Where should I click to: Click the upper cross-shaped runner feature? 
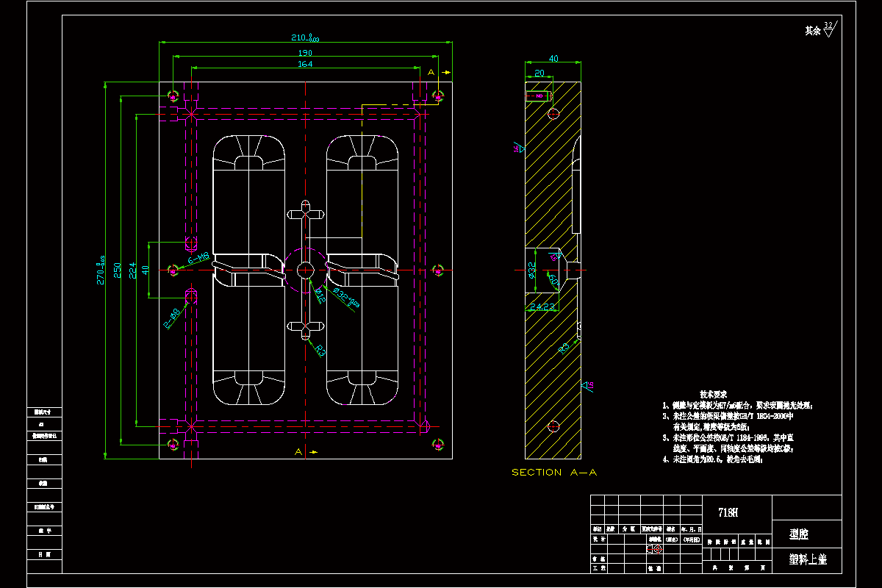(306, 214)
